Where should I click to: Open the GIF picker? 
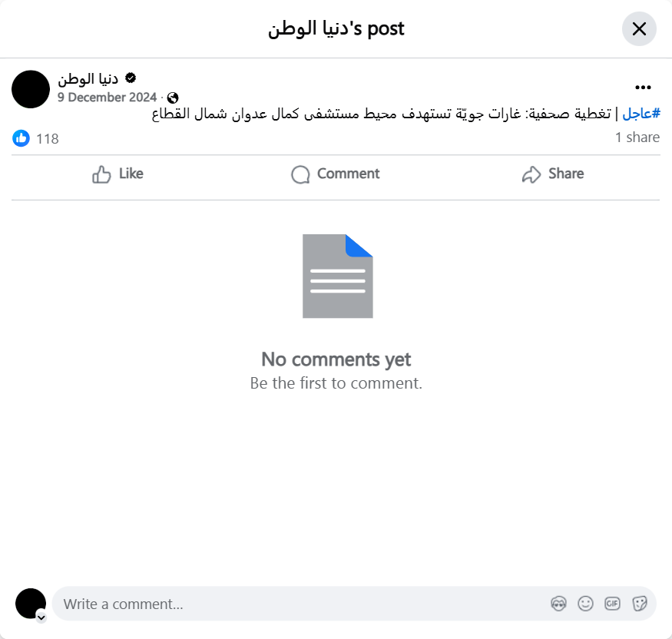pos(612,604)
